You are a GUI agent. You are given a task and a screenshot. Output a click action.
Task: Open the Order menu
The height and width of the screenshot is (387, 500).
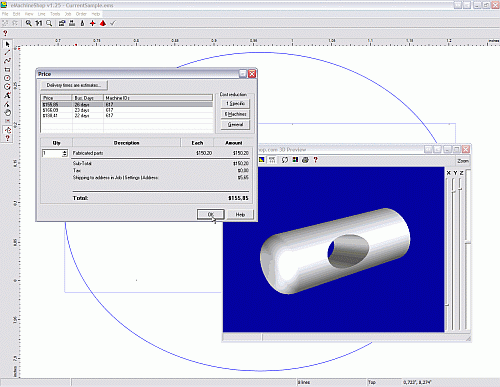81,14
